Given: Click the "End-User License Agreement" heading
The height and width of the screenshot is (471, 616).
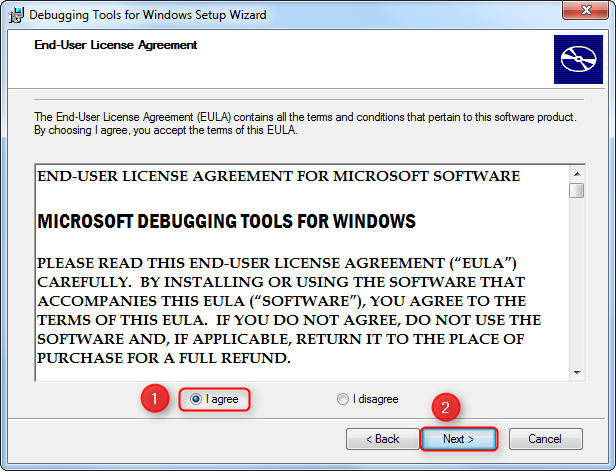Looking at the screenshot, I should (x=116, y=45).
